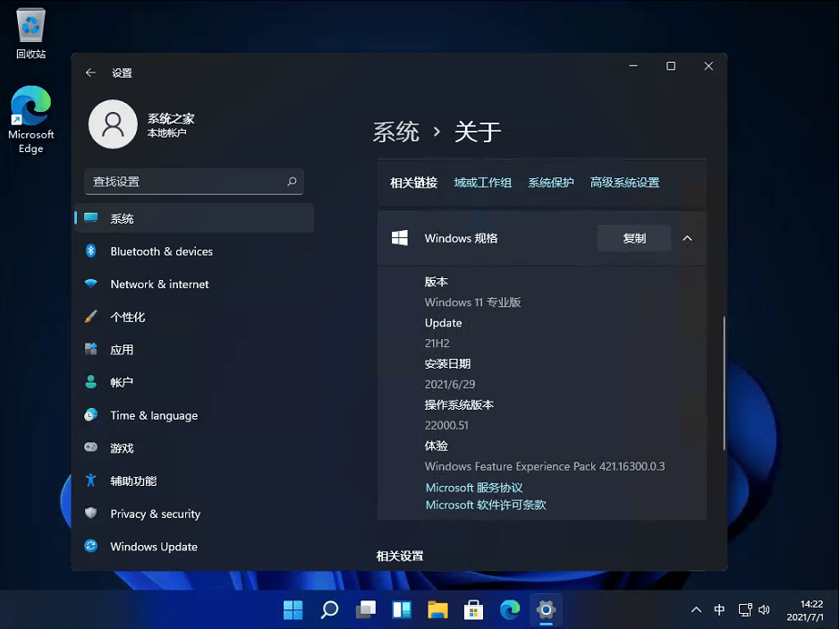Viewport: 840px width, 629px height.
Task: Open Microsoft Edge from the taskbar
Action: click(509, 610)
